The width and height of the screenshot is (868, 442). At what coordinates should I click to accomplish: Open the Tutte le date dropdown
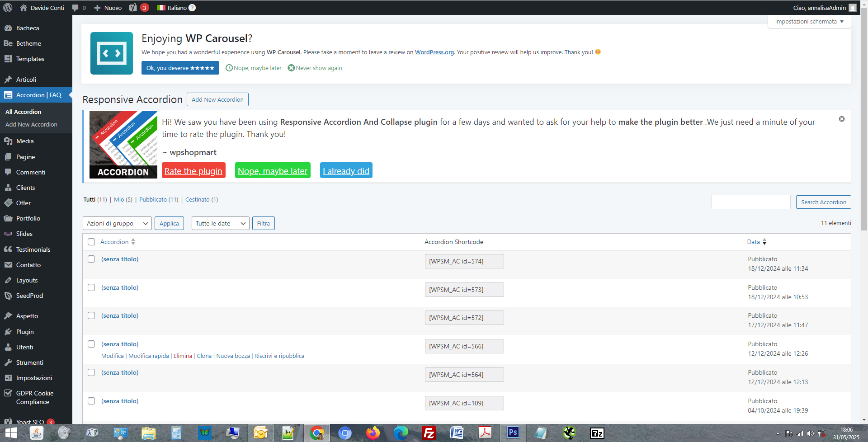pyautogui.click(x=220, y=223)
